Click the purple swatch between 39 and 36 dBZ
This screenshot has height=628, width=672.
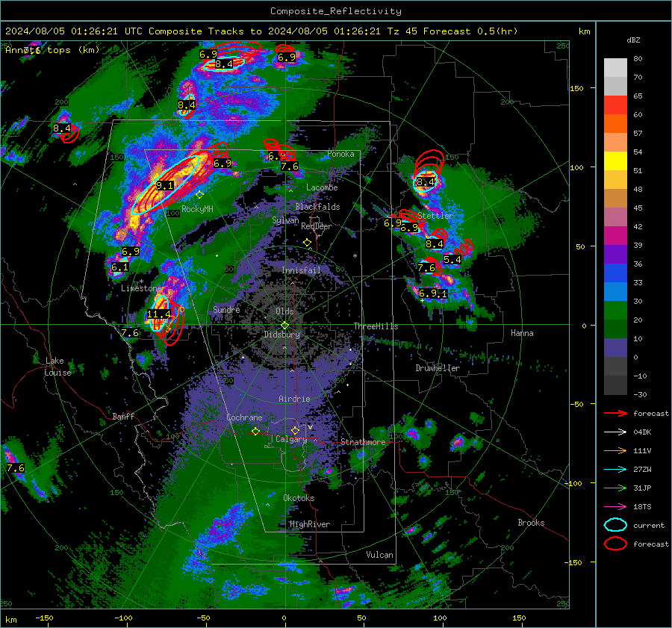[x=615, y=255]
